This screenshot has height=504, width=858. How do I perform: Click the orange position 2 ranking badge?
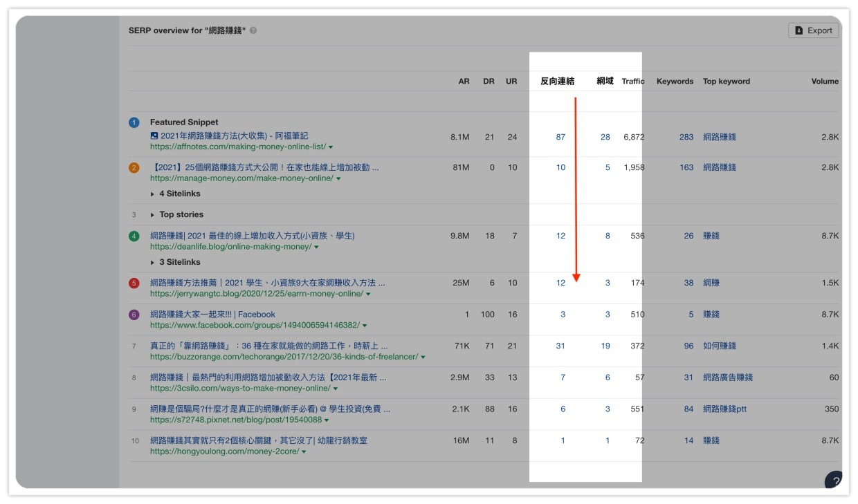[133, 167]
